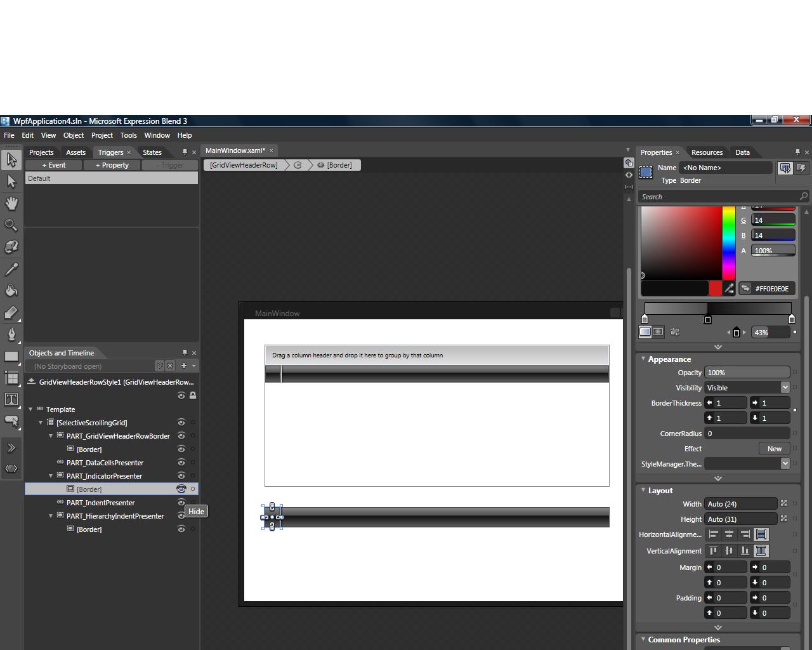Set Height to Auto icon
Screen dimensions: 812x650
pyautogui.click(x=784, y=519)
